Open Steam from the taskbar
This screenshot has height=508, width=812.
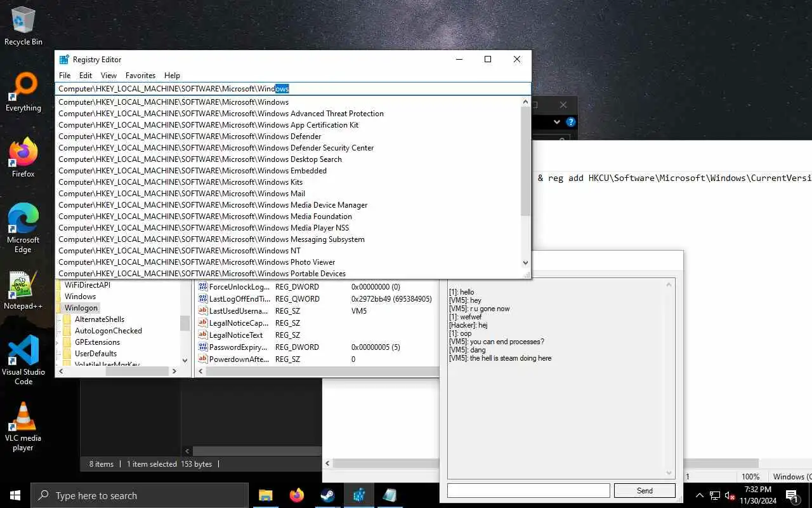coord(327,495)
